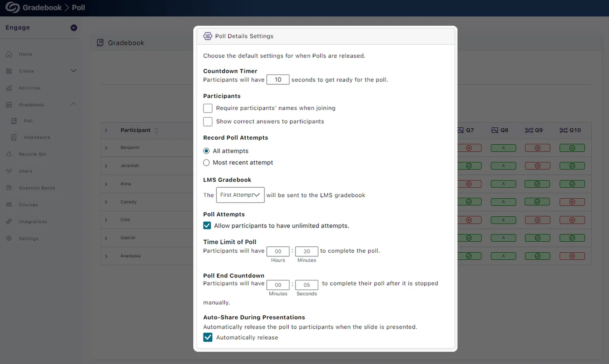Collapse sidebar with the arrow button
The height and width of the screenshot is (364, 609).
coord(74,28)
